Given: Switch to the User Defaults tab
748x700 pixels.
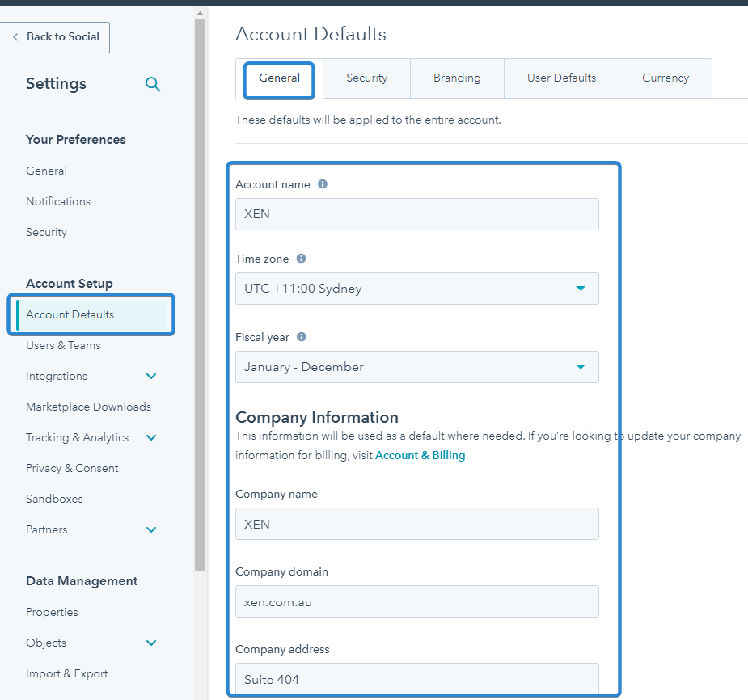Looking at the screenshot, I should (561, 78).
